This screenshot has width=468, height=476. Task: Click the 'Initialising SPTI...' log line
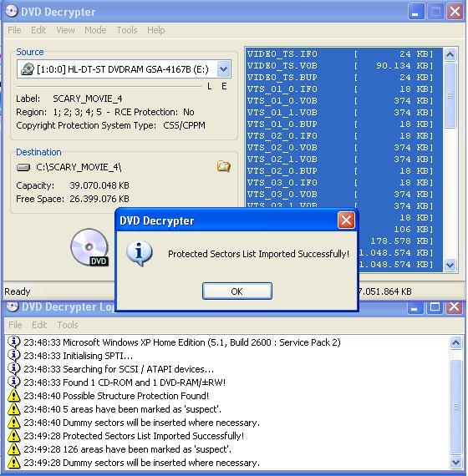click(x=78, y=356)
